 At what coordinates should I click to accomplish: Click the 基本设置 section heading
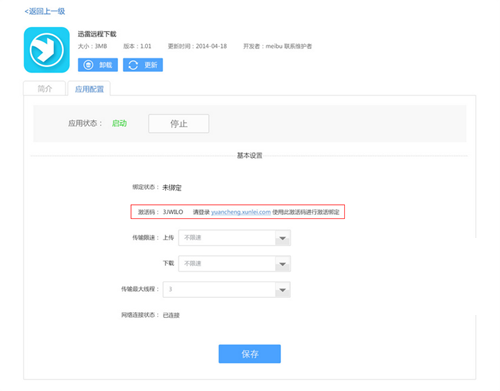tap(249, 155)
